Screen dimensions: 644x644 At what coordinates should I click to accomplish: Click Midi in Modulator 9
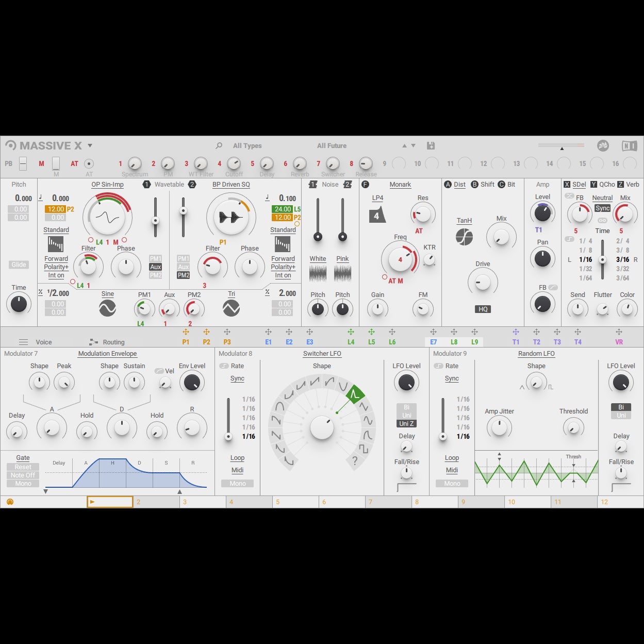pos(452,470)
